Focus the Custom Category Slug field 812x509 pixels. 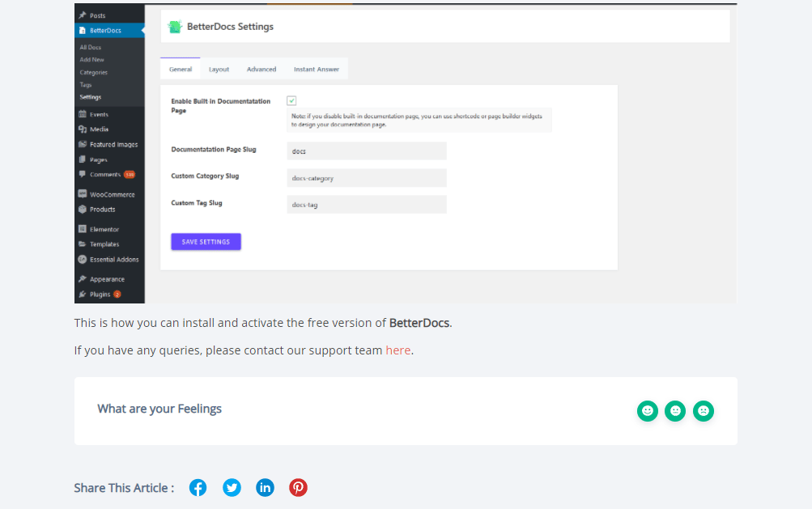[367, 178]
